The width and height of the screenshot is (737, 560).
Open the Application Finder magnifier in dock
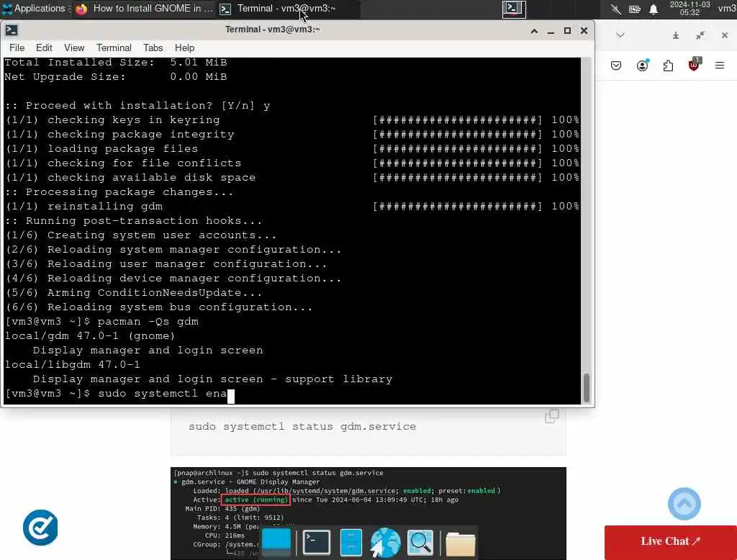coord(420,543)
